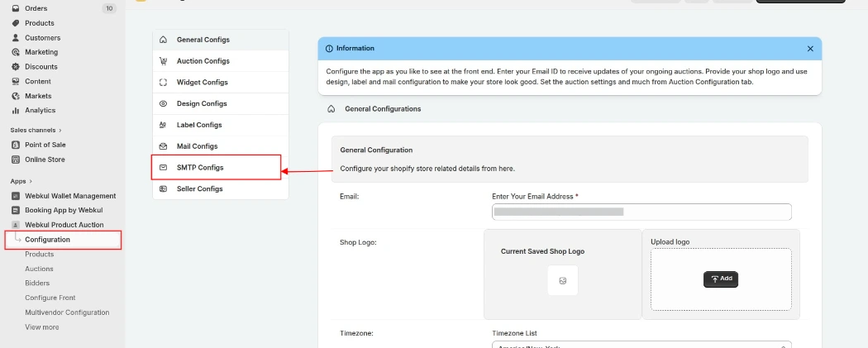
Task: Click the email address input field
Action: 641,212
